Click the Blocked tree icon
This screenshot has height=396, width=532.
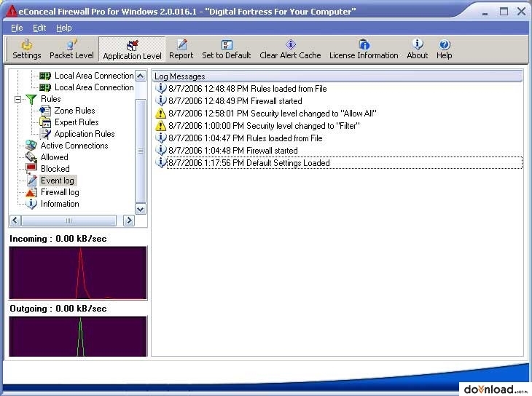point(31,168)
